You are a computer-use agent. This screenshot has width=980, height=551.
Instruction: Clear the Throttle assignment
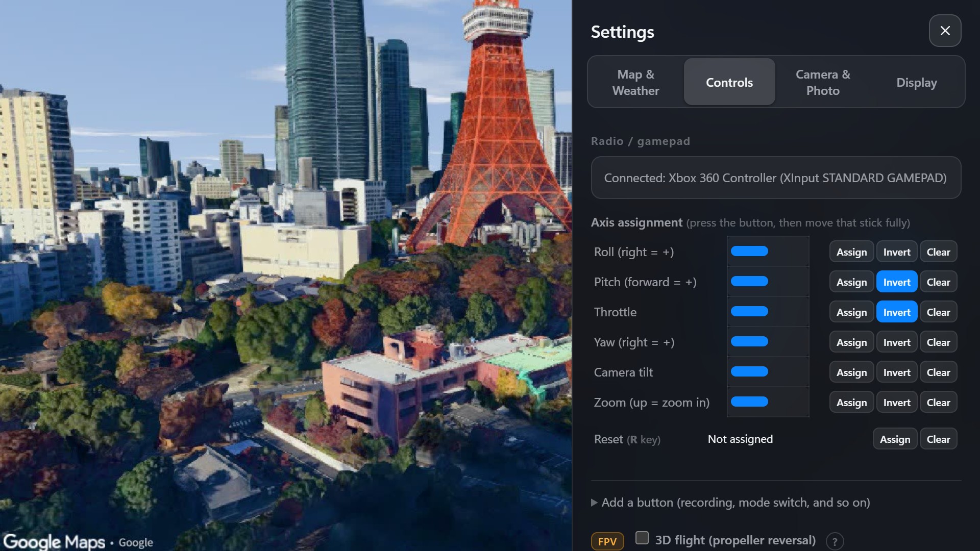pos(938,312)
